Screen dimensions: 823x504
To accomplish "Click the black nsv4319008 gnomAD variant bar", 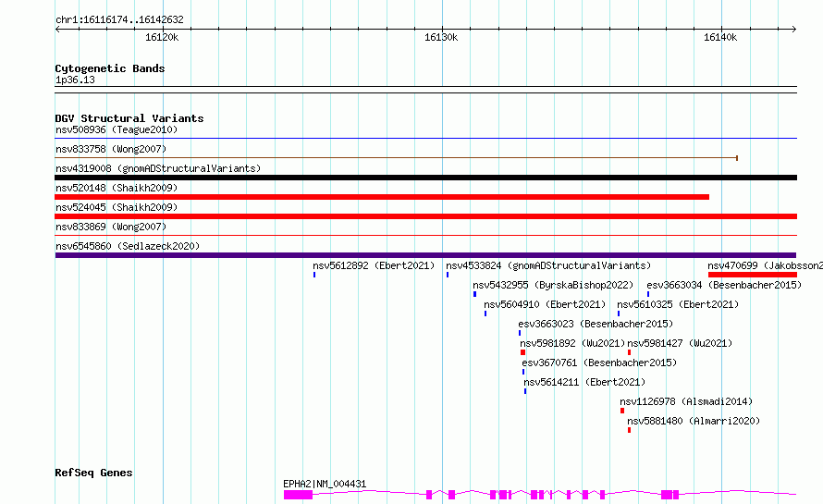I will [425, 178].
